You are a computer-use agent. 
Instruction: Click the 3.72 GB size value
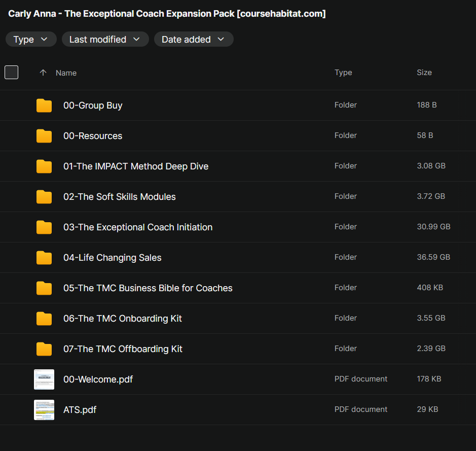(x=431, y=196)
